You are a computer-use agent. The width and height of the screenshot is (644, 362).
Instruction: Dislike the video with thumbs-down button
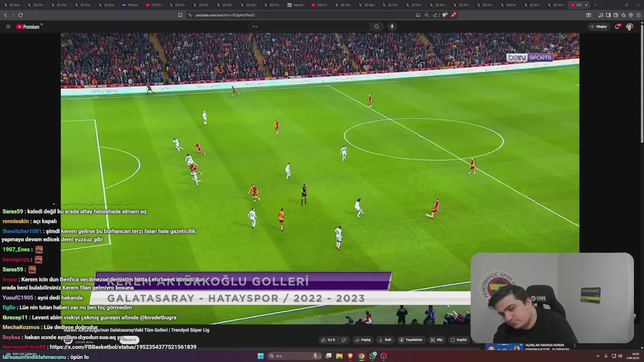pos(344,340)
